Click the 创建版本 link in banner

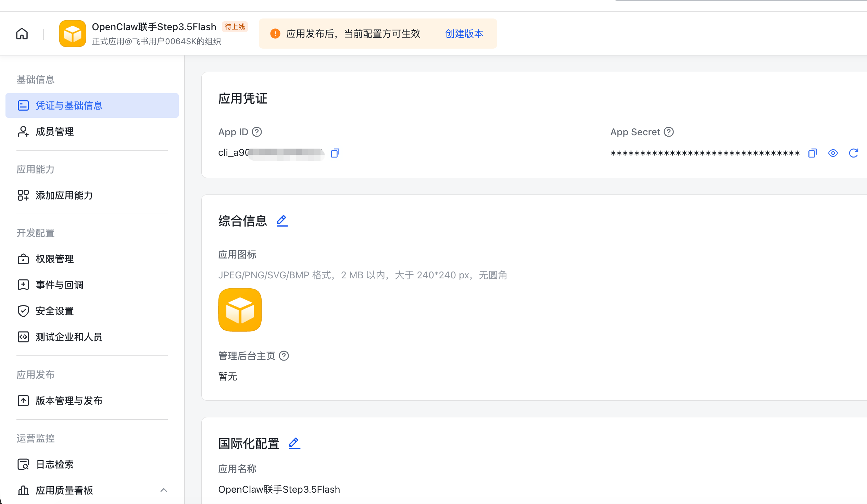click(x=464, y=34)
